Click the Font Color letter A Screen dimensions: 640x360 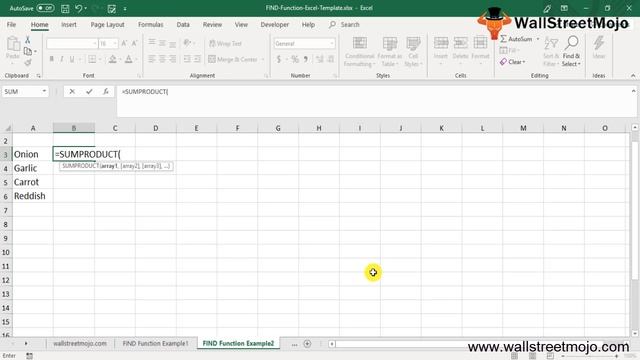click(129, 59)
